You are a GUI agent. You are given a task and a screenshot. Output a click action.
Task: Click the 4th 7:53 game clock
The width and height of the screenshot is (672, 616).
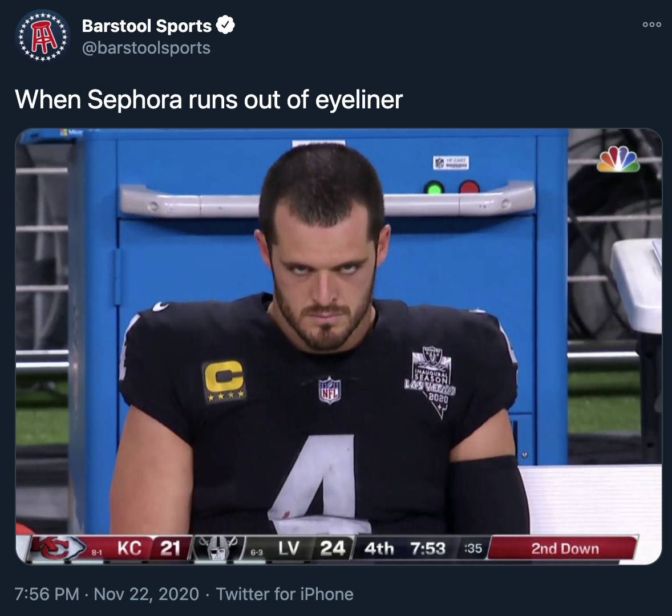tap(404, 548)
